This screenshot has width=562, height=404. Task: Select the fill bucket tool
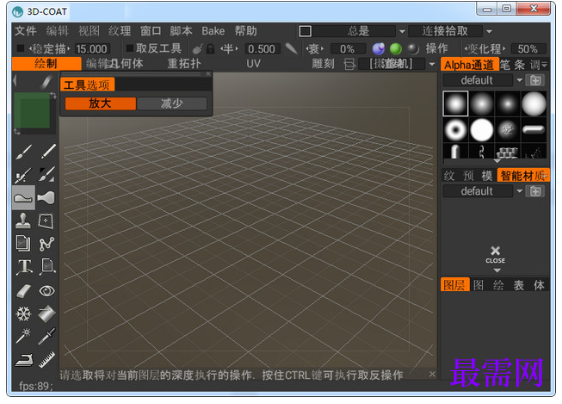(x=47, y=314)
